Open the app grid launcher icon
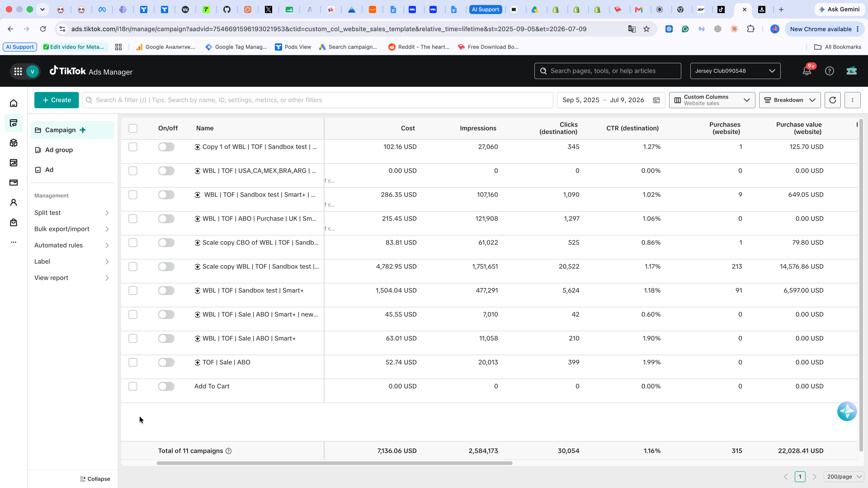The height and width of the screenshot is (488, 868). point(18,71)
